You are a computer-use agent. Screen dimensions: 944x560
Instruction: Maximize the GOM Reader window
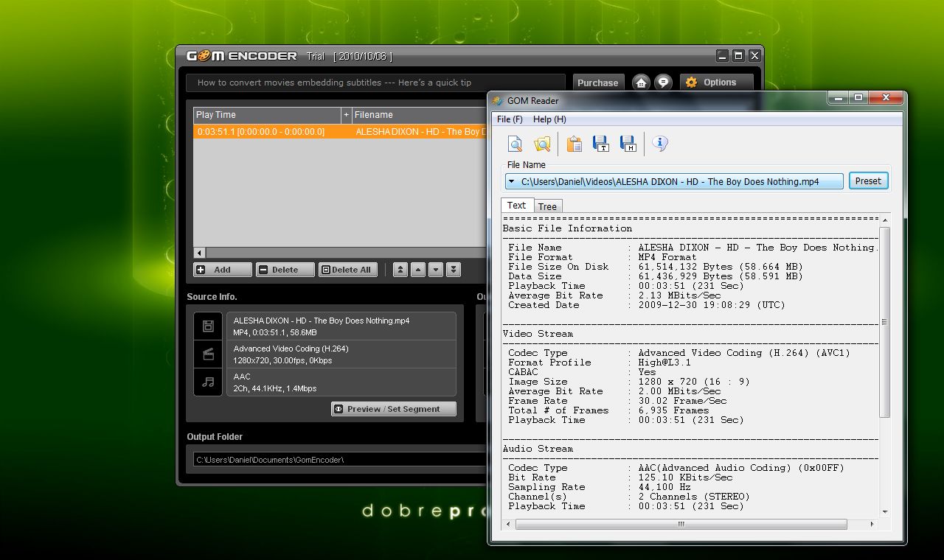click(858, 97)
